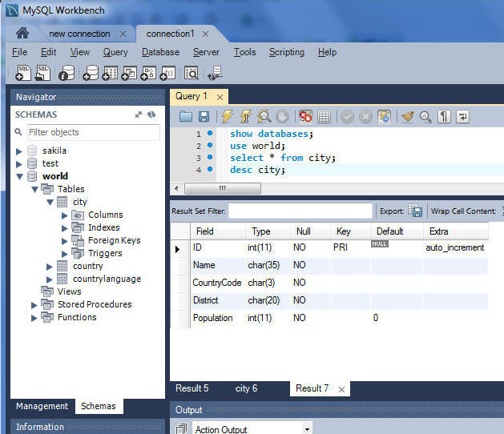Open the Query menu
Screen dimensions: 504x434
point(115,52)
